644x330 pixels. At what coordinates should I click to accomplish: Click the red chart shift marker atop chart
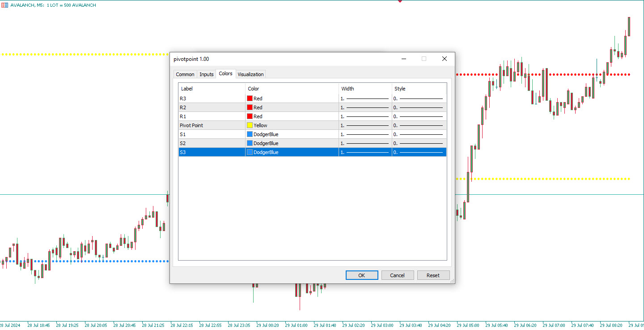[x=400, y=1]
